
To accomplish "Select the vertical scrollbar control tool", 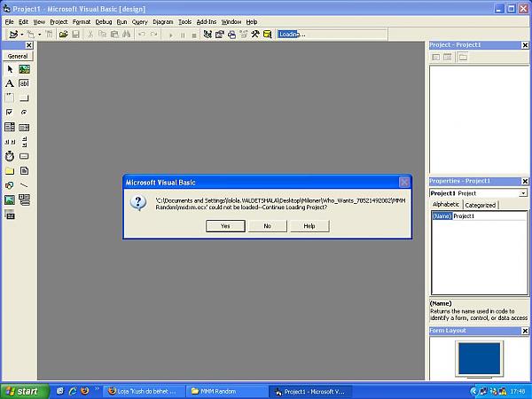I will point(24,142).
